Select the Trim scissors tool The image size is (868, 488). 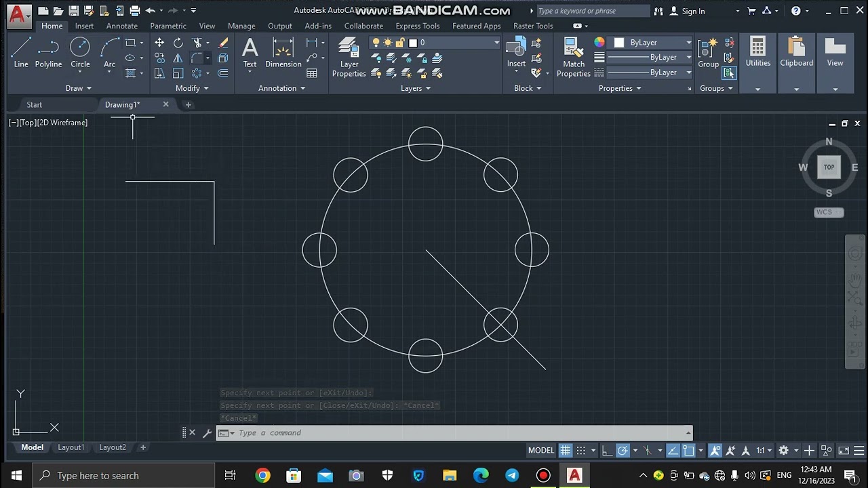197,43
